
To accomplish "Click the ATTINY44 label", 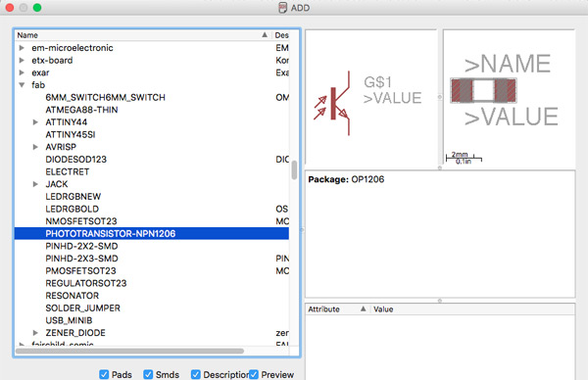I will click(66, 122).
